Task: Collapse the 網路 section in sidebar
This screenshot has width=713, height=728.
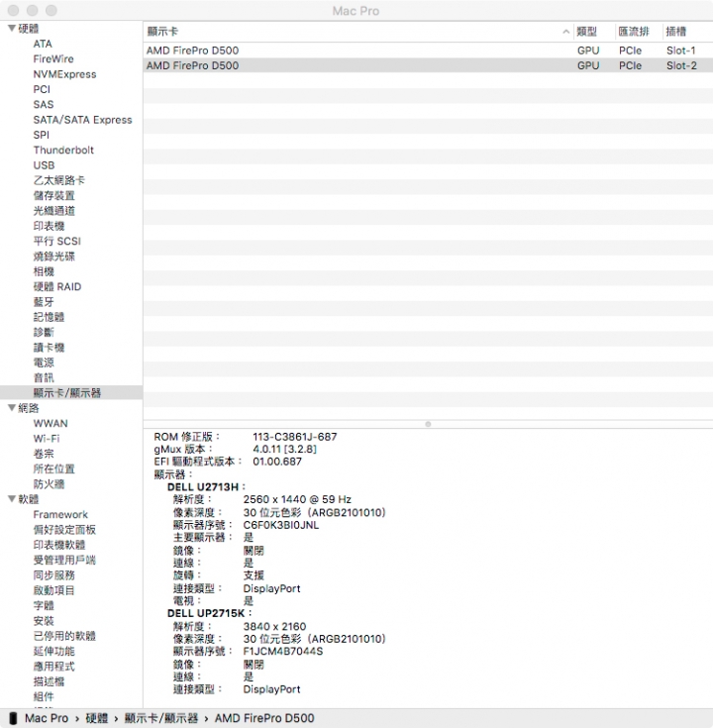Action: point(12,408)
